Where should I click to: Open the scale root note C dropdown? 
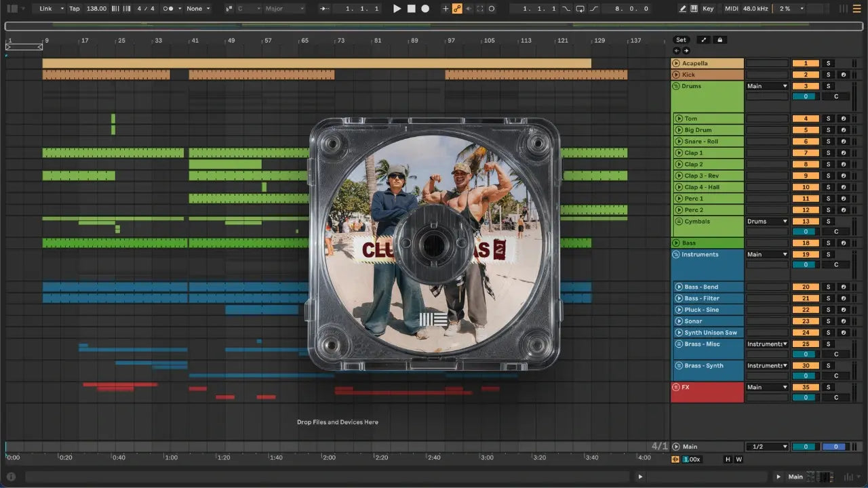[x=248, y=9]
